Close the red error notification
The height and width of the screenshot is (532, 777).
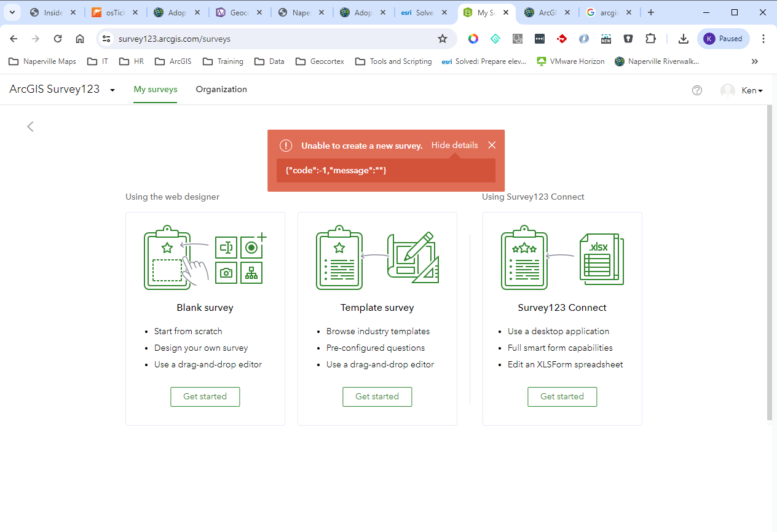pyautogui.click(x=492, y=145)
